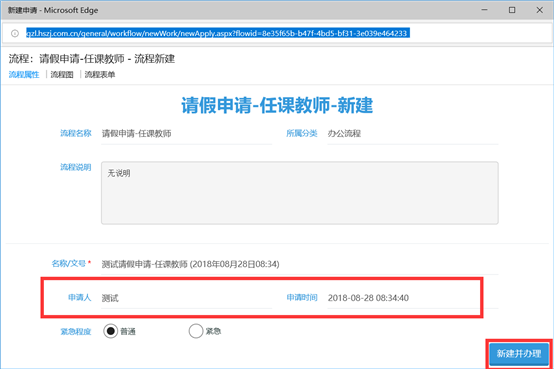This screenshot has height=369, width=554.
Task: Select the 紧急 urgency radio button
Action: [196, 331]
